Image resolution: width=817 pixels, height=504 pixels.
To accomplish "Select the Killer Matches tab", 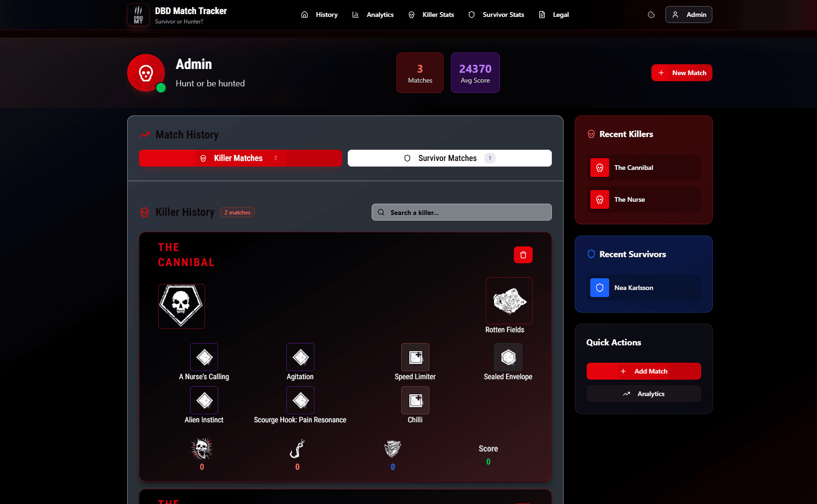I will click(x=240, y=158).
